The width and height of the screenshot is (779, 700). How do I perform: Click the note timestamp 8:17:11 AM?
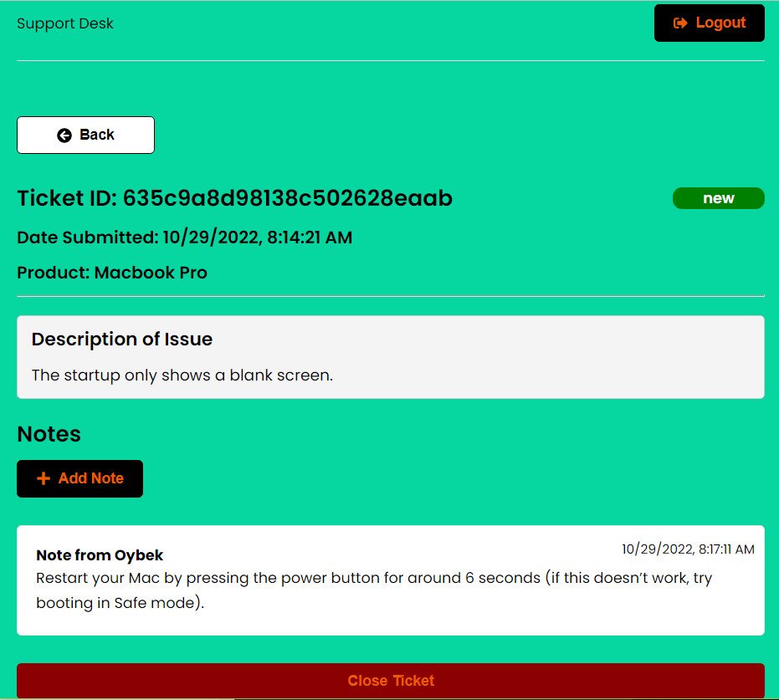click(x=688, y=549)
